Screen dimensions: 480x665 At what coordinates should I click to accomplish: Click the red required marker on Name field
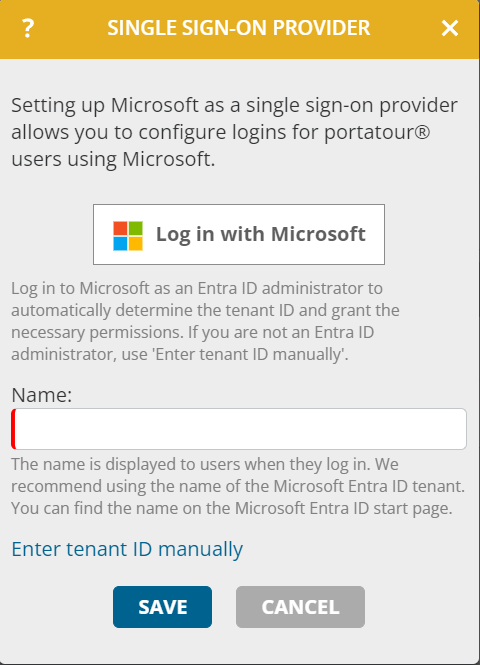pyautogui.click(x=14, y=429)
